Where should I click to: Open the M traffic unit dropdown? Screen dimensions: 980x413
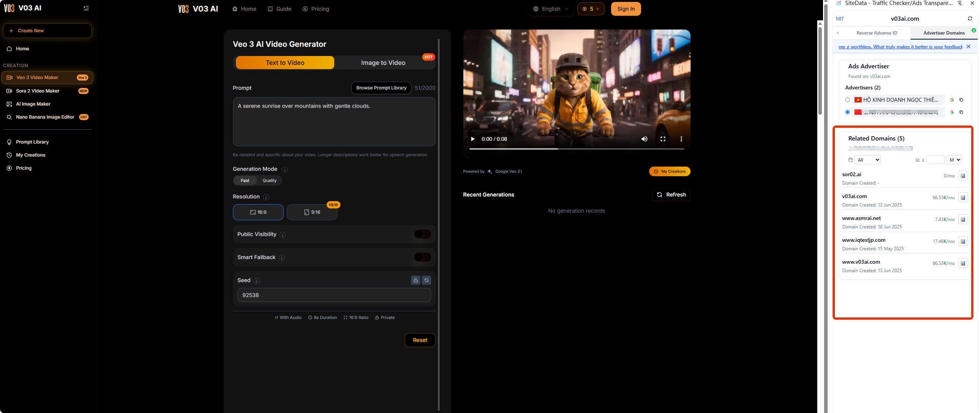[954, 160]
